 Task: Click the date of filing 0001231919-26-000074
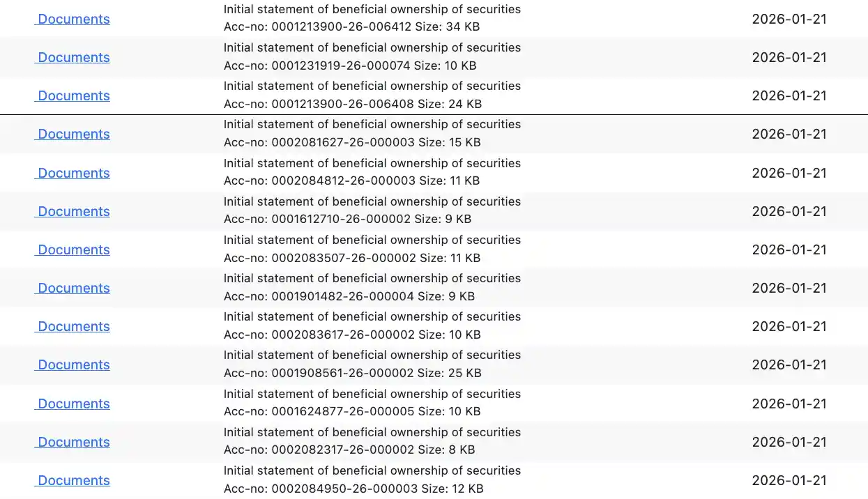(x=789, y=58)
